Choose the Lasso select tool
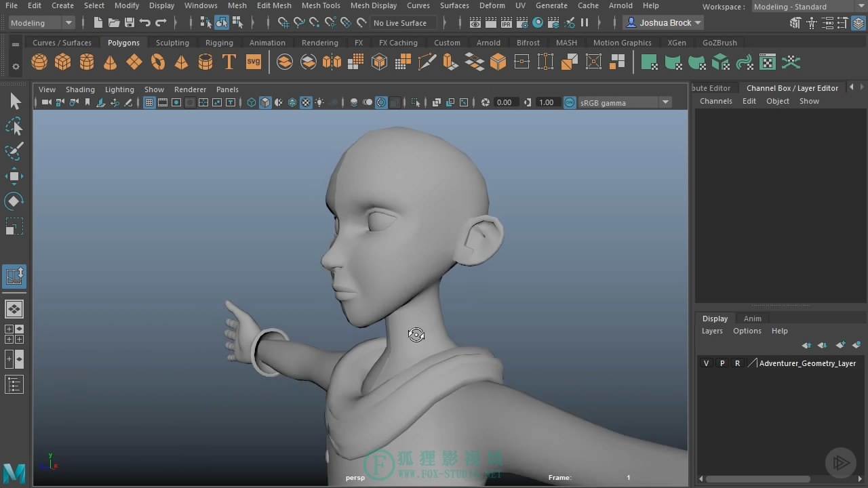Image resolution: width=868 pixels, height=488 pixels. pyautogui.click(x=14, y=127)
